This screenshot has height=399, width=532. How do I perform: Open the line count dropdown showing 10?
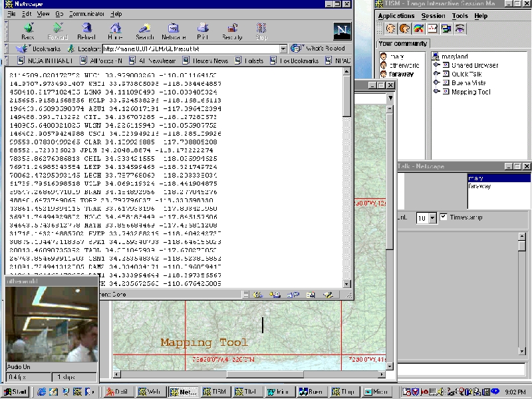(x=432, y=218)
